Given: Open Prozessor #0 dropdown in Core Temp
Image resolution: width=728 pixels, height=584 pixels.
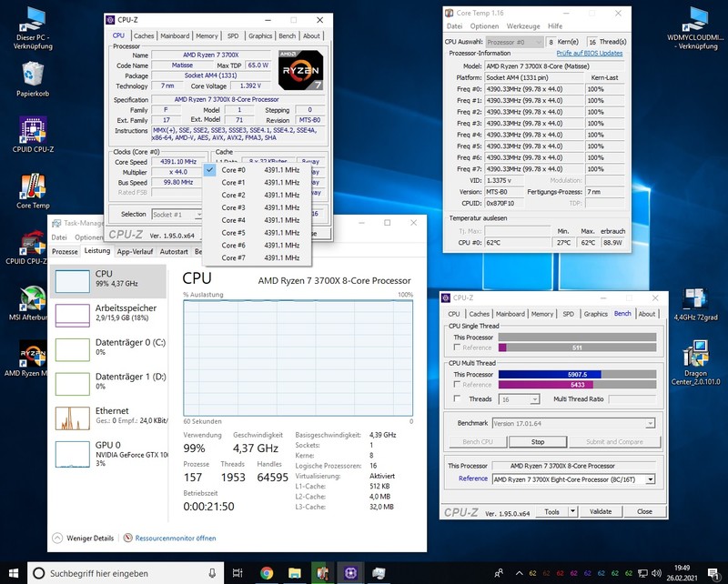Looking at the screenshot, I should coord(514,42).
